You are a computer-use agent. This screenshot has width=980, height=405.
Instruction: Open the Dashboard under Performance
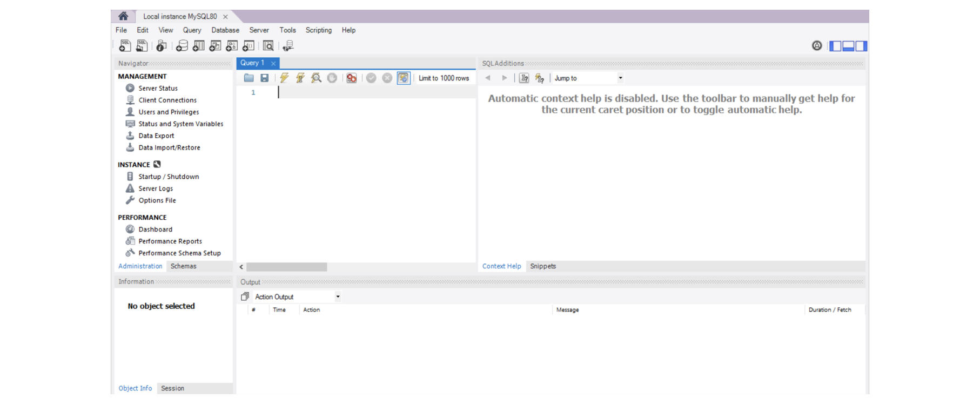(x=155, y=230)
